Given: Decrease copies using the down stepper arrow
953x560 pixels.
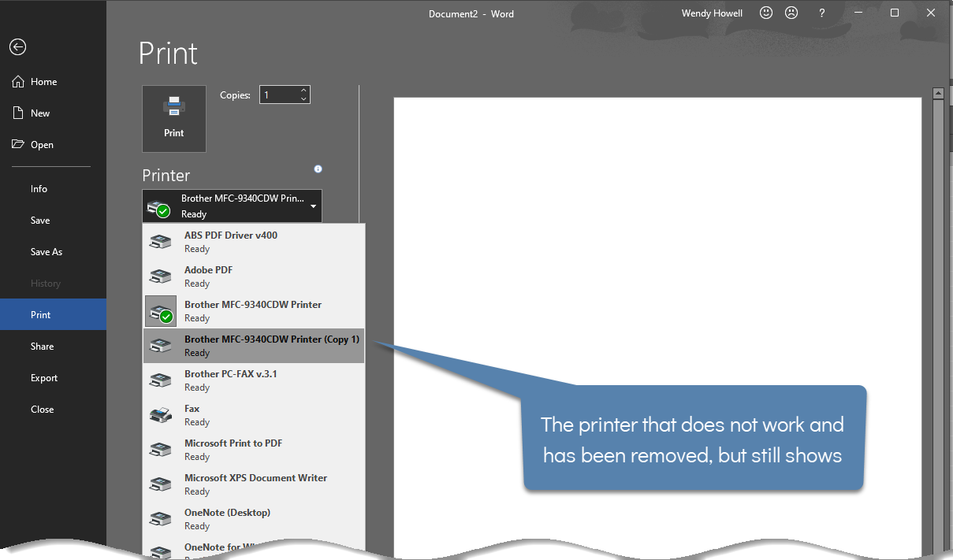Looking at the screenshot, I should [303, 98].
